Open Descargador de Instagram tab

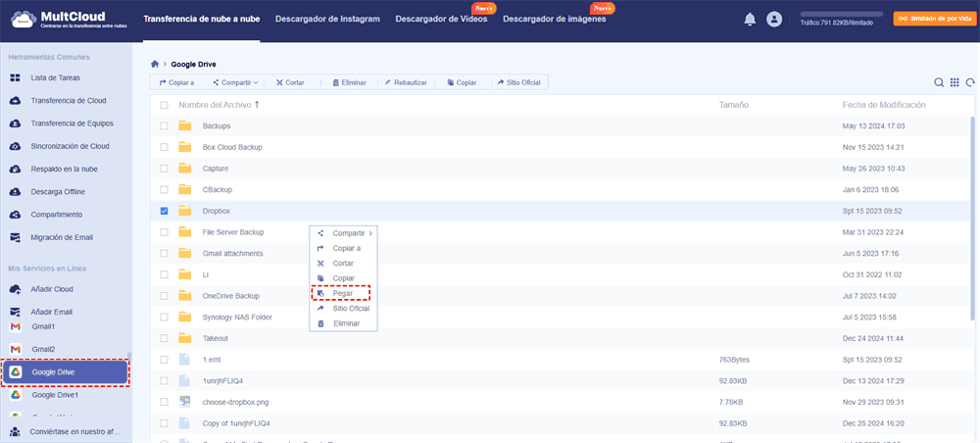[x=327, y=19]
